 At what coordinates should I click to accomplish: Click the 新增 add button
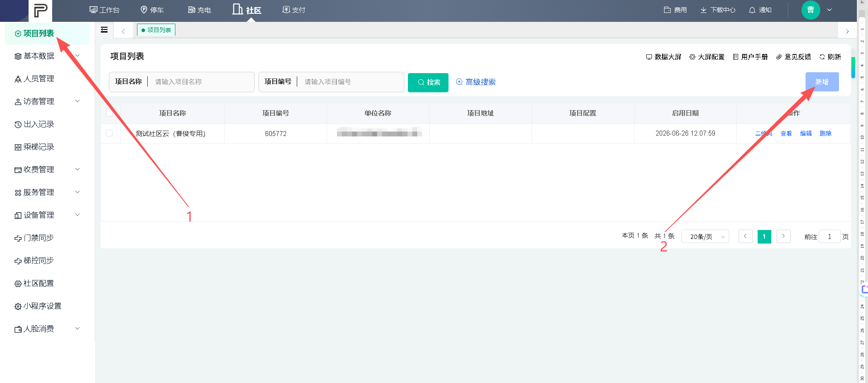(822, 82)
